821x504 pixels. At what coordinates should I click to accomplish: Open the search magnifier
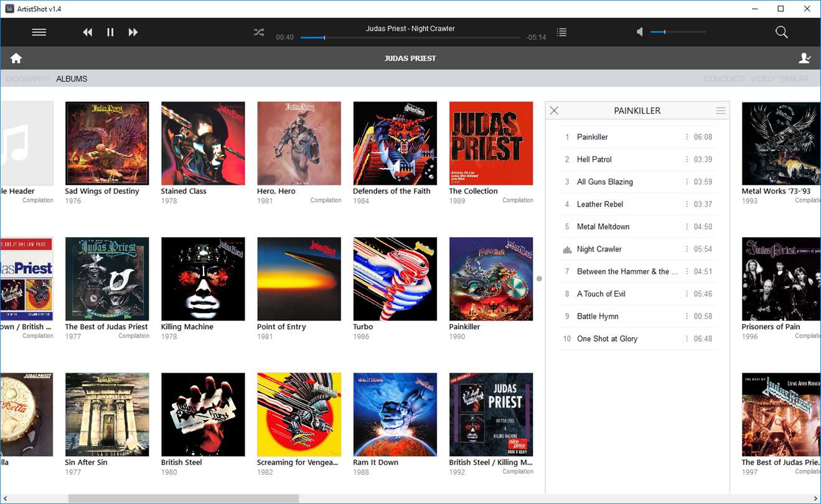tap(782, 32)
